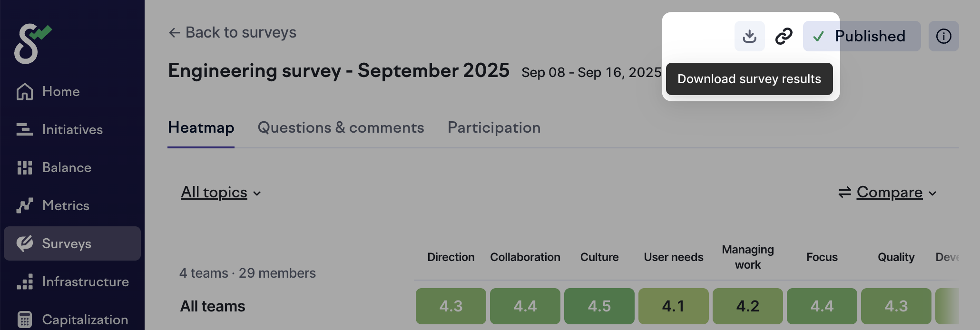Click the Swarmia logo in the sidebar
The image size is (980, 330).
click(x=32, y=43)
